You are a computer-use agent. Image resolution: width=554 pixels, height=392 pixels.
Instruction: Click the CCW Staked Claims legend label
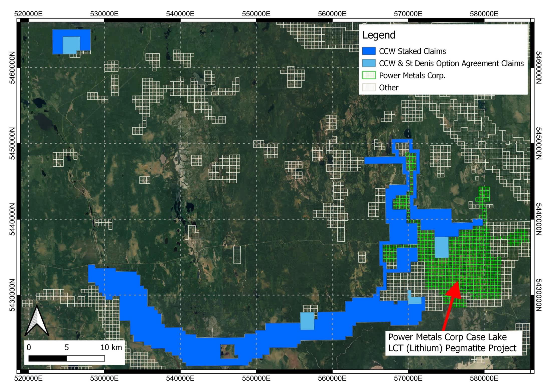pos(412,51)
